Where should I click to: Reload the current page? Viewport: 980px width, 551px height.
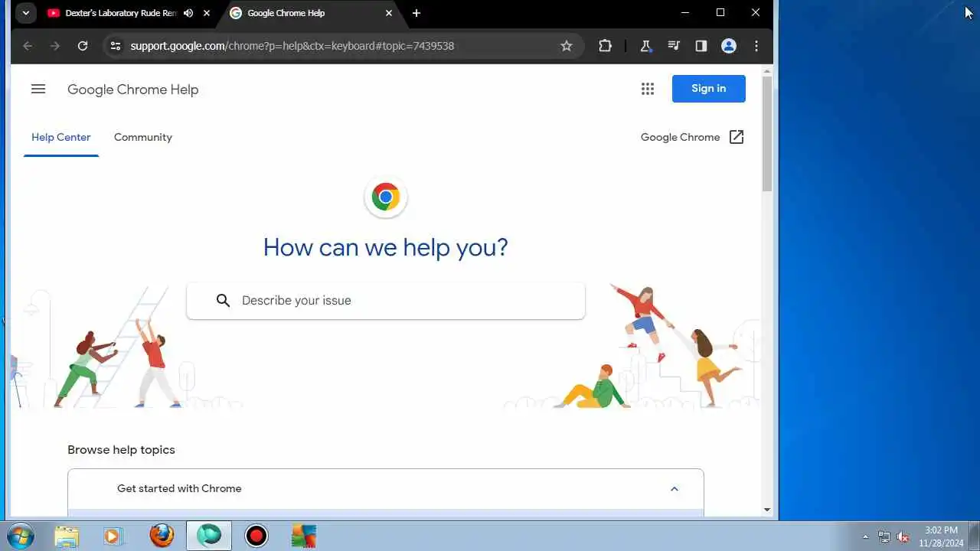point(83,46)
